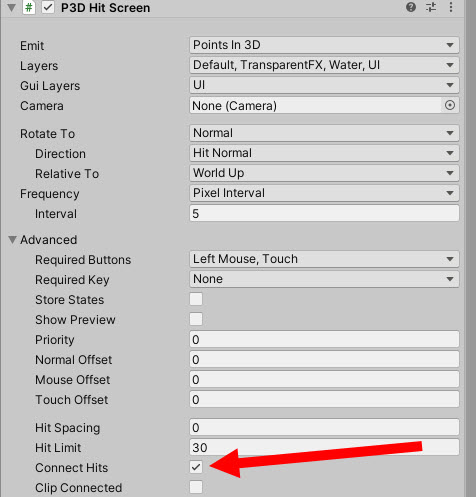This screenshot has width=476, height=497.
Task: Click the Priority property label
Action: [x=55, y=340]
